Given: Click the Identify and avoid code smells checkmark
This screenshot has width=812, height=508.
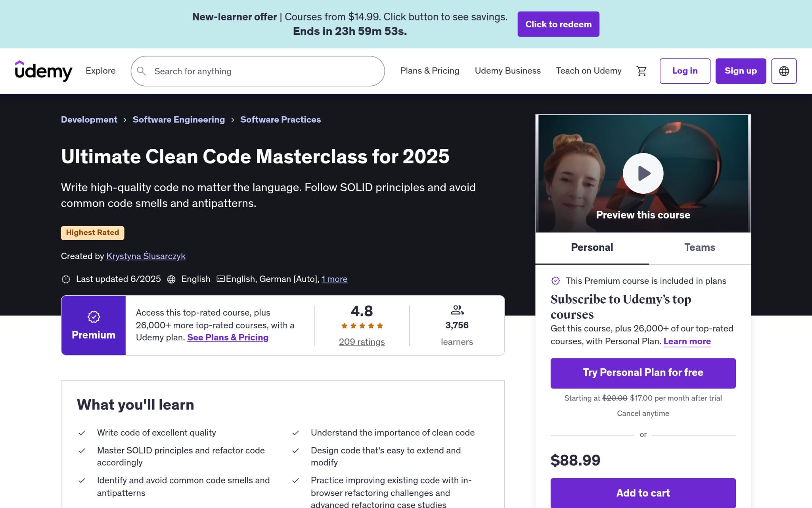Looking at the screenshot, I should click(x=82, y=481).
